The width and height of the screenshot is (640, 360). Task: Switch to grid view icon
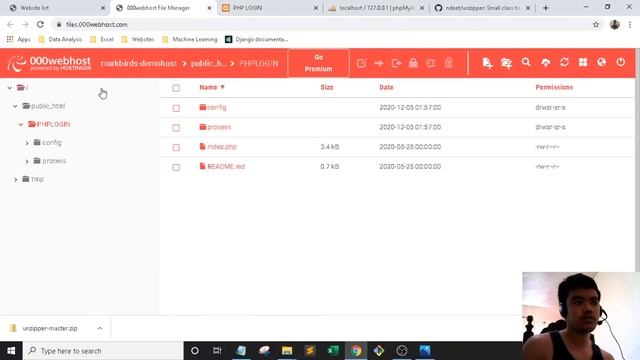583,62
